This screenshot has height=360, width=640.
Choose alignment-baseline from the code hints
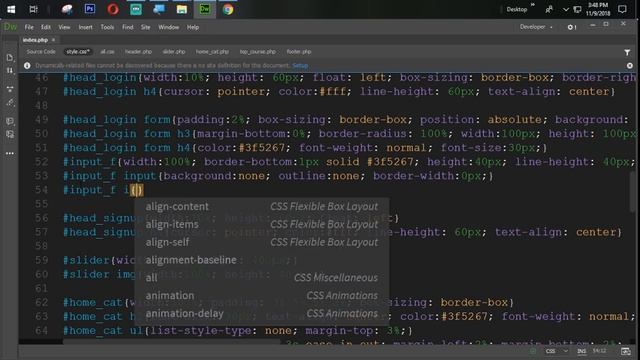262,260
